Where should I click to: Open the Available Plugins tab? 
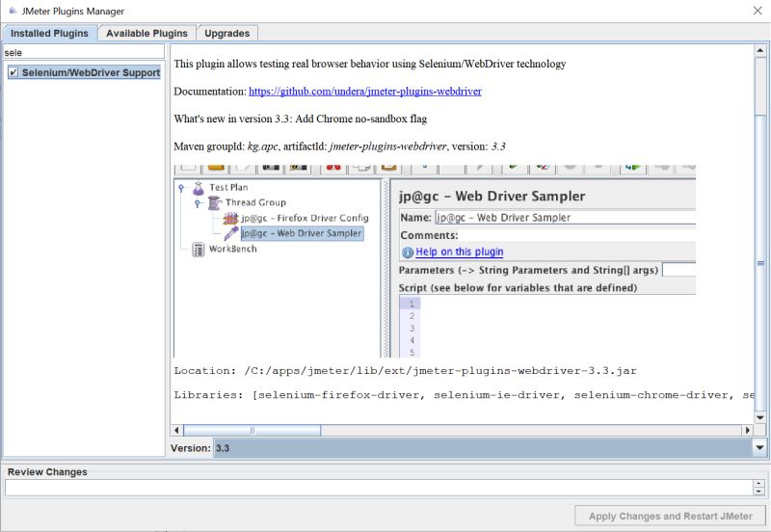[x=146, y=34]
